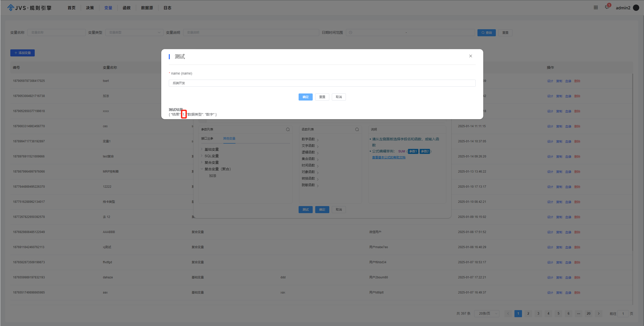644x326 pixels.
Task: Click the admin2 user avatar
Action: (x=636, y=8)
